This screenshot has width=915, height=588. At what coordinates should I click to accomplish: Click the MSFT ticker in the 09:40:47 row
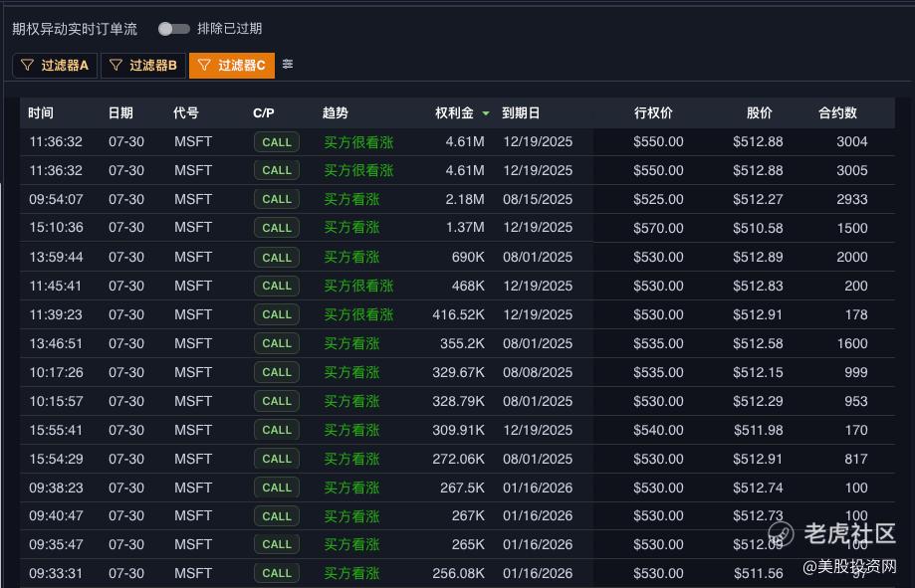(x=193, y=515)
